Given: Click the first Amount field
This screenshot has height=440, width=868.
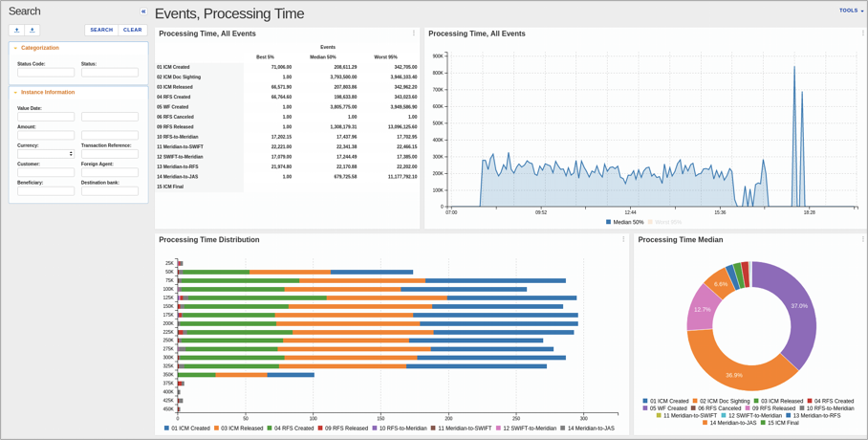Looking at the screenshot, I should pyautogui.click(x=45, y=135).
